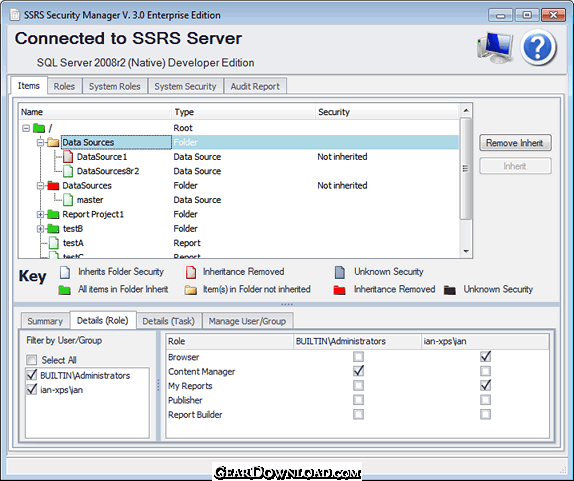Click the testA report document icon

pyautogui.click(x=54, y=243)
